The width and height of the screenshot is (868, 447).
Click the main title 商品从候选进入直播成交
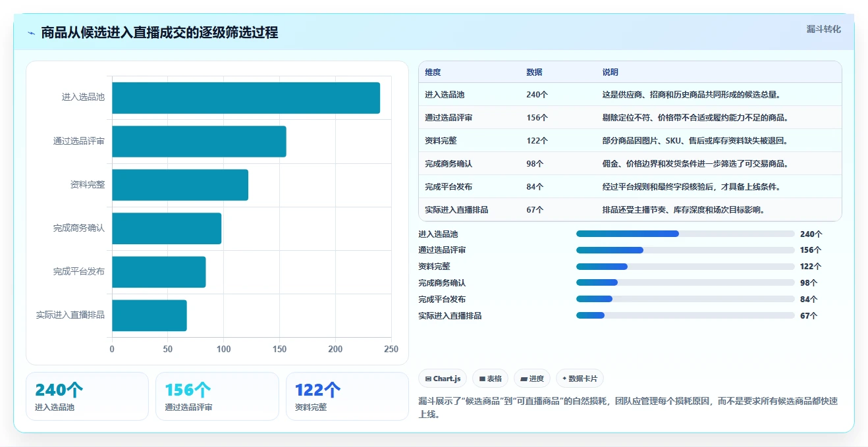(x=159, y=33)
